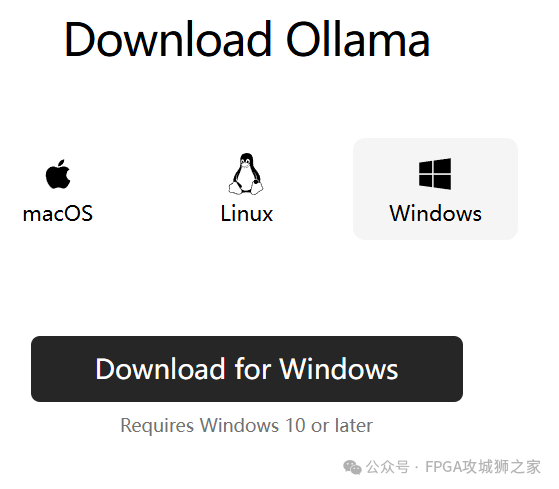Click the word "for" on download button
This screenshot has height=489, width=559.
252,369
